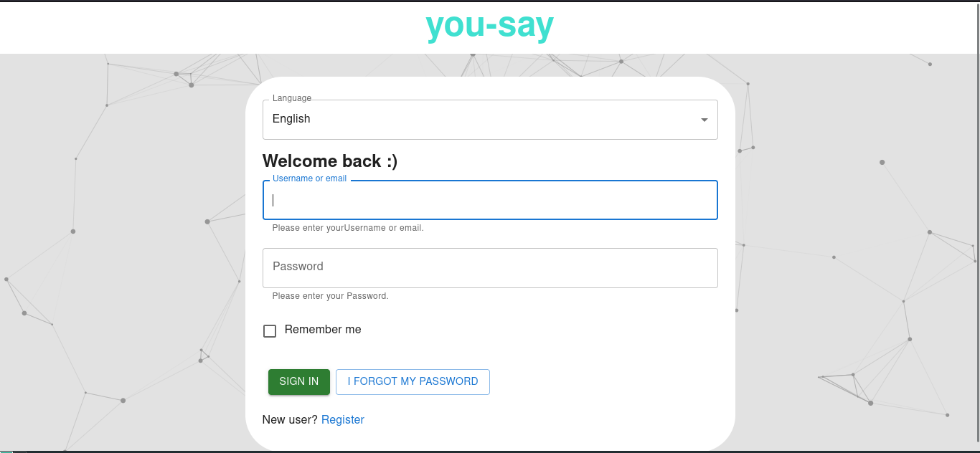Image resolution: width=980 pixels, height=453 pixels.
Task: Click the dropdown arrow beside English
Action: tap(704, 120)
